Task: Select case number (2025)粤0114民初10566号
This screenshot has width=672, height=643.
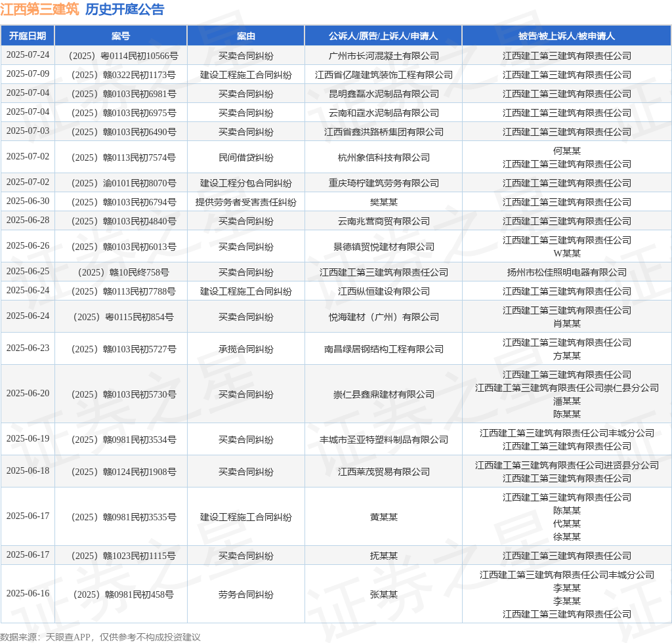Action: coord(123,56)
